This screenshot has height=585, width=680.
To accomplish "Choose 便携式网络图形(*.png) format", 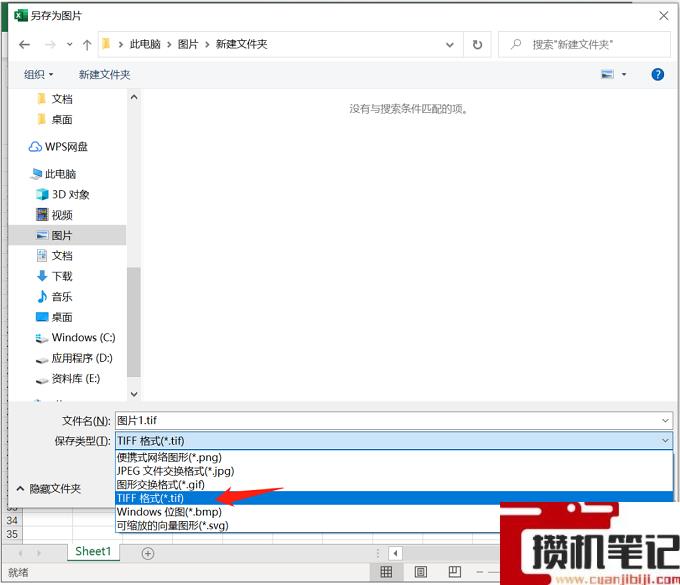I will [394, 457].
